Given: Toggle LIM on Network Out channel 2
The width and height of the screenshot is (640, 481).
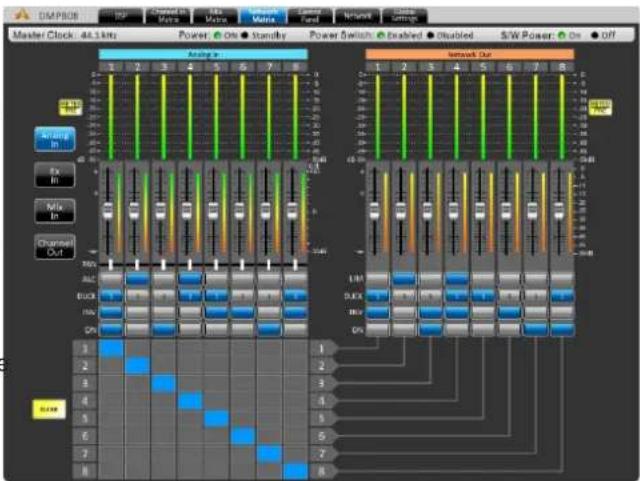Looking at the screenshot, I should point(404,279).
